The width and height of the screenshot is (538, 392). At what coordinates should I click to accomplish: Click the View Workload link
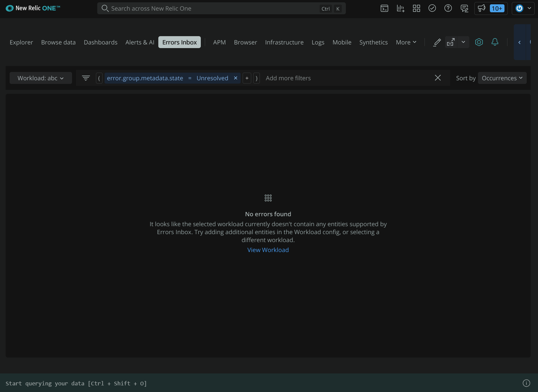[268, 250]
